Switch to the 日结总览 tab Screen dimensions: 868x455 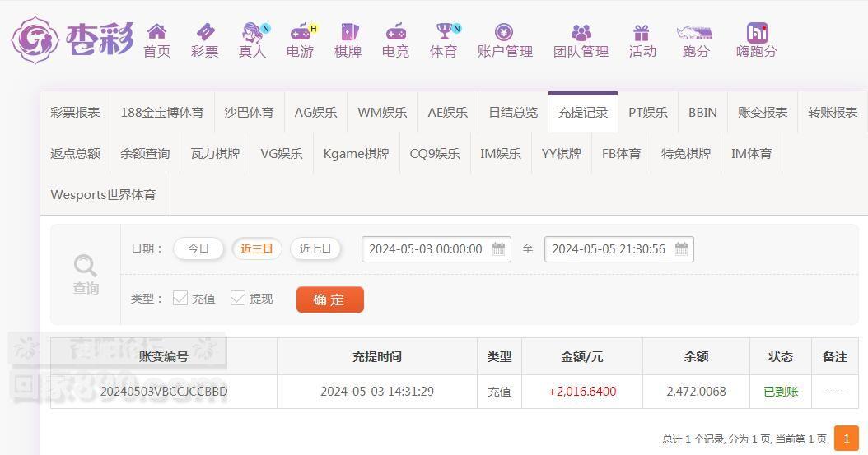point(513,112)
